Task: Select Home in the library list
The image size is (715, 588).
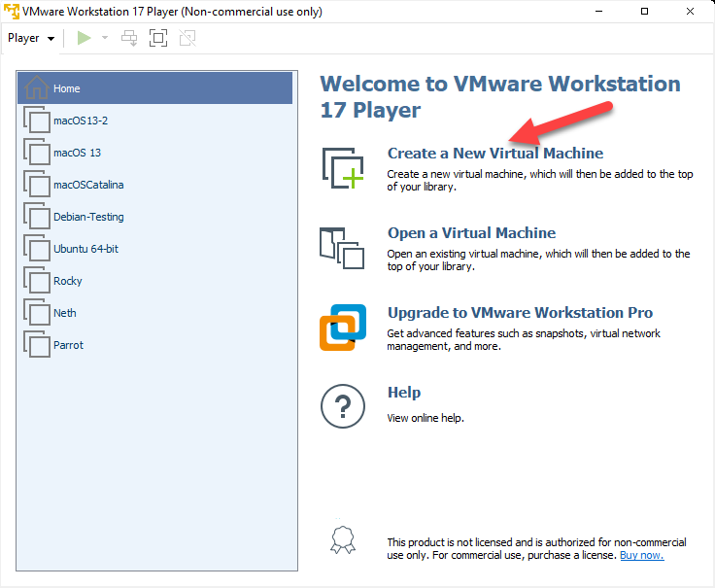Action: tap(67, 88)
